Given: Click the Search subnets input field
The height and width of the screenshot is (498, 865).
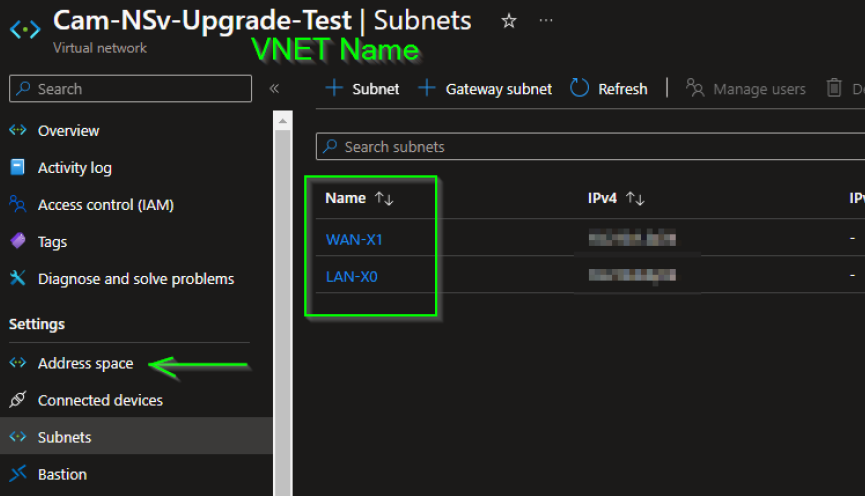Looking at the screenshot, I should 590,147.
